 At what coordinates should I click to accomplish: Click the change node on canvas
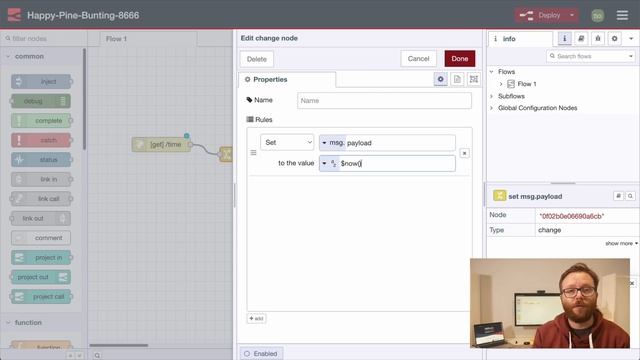(x=226, y=154)
